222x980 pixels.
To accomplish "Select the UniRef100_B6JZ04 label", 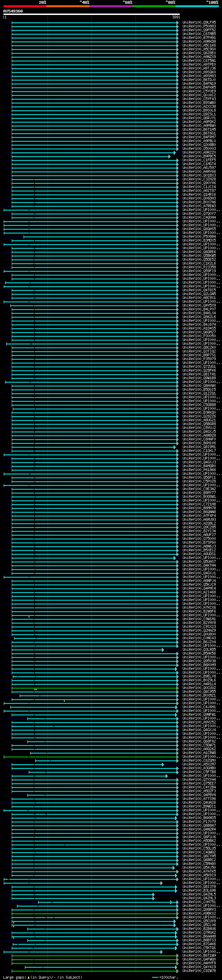I will (199, 642).
